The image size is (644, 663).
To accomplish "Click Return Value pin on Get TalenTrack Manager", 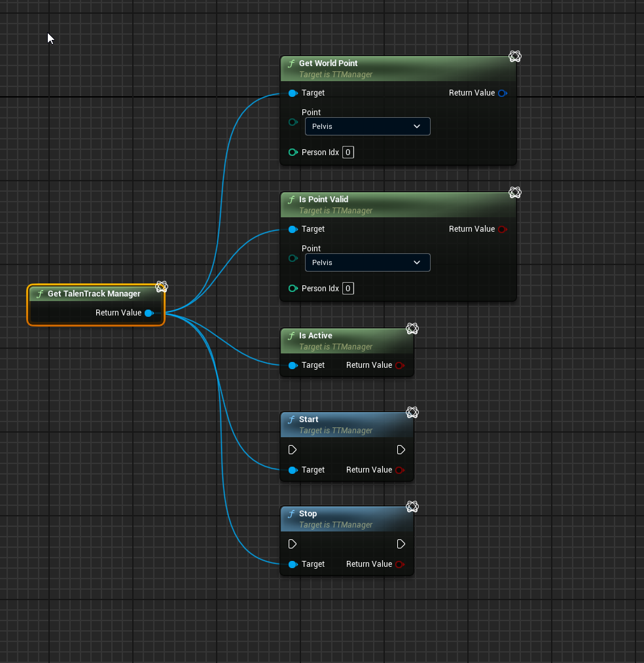I will click(149, 313).
